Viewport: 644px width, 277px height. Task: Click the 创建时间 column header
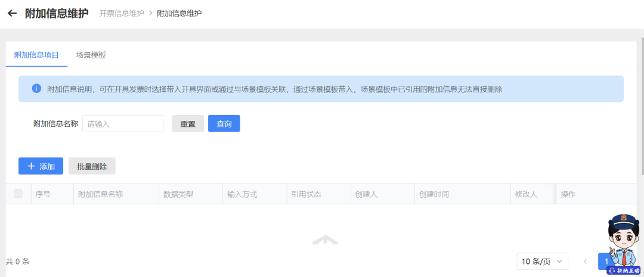pyautogui.click(x=434, y=194)
